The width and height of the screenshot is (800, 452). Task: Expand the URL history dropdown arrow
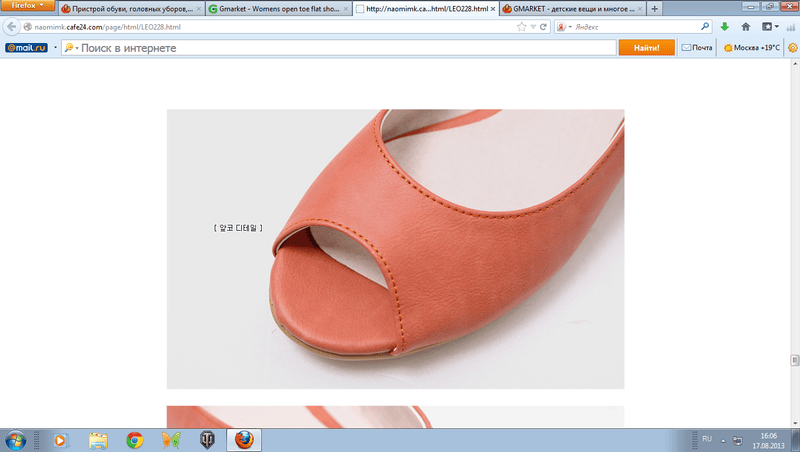point(532,27)
